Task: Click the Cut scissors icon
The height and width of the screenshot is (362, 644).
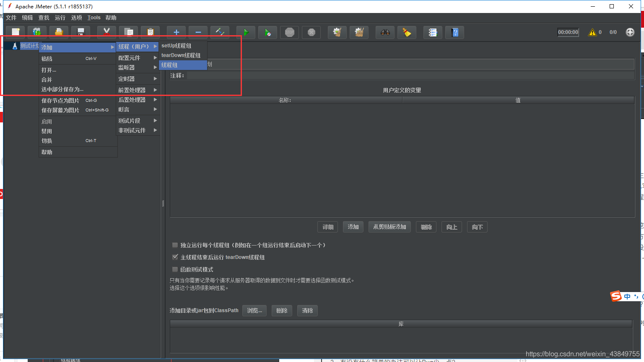Action: [x=106, y=32]
